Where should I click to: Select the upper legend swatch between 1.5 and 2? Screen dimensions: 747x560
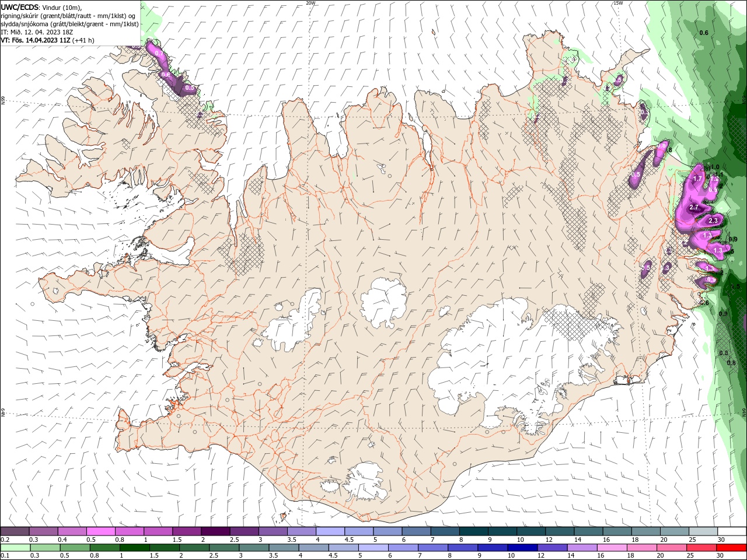pyautogui.click(x=187, y=531)
